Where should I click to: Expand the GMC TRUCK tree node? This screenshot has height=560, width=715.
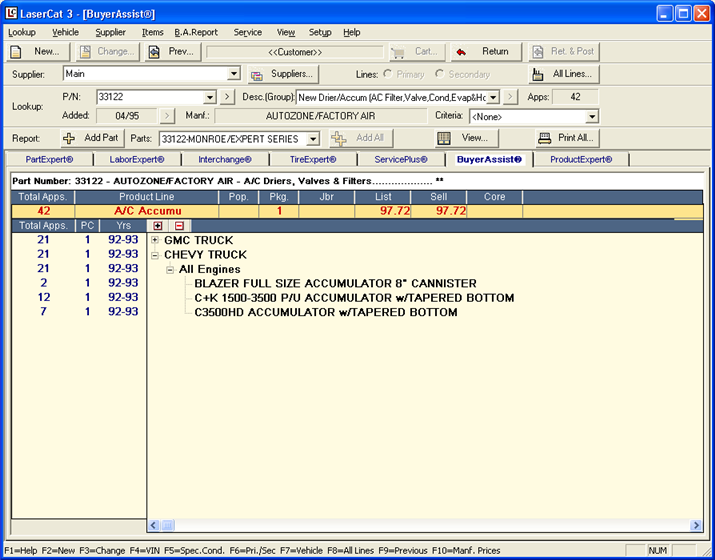[x=156, y=241]
